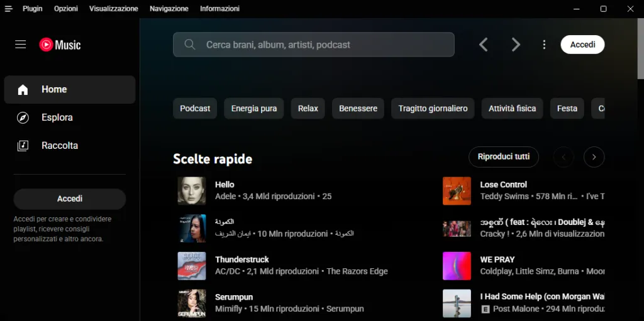The height and width of the screenshot is (321, 644).
Task: Go back with the left arrow
Action: coord(484,45)
